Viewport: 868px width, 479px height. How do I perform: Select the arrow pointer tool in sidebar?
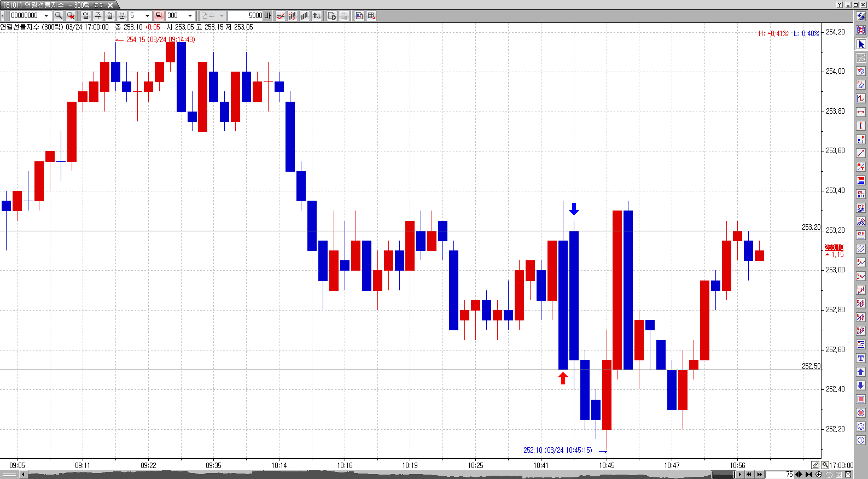coord(861,44)
